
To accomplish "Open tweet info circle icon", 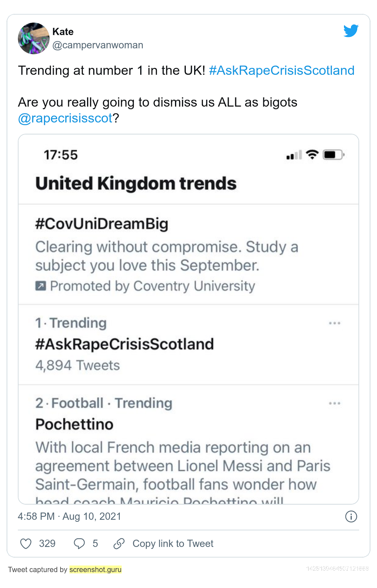I will click(351, 517).
